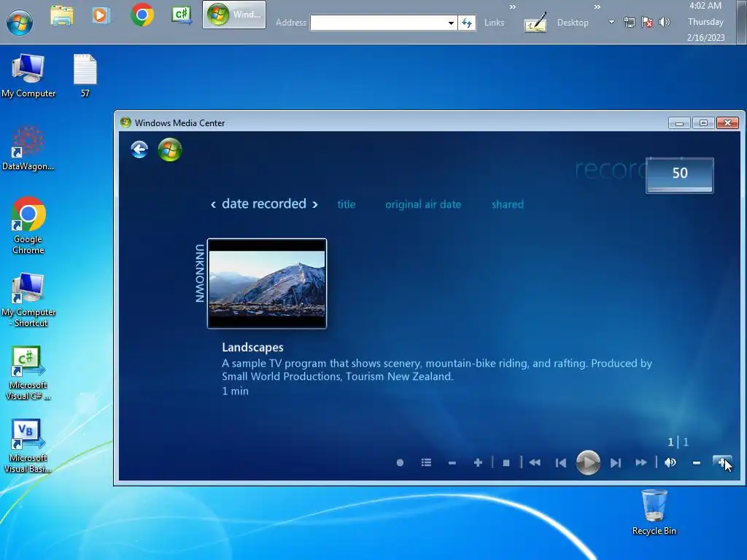
Task: Click the green Media Center start logo
Action: point(170,150)
